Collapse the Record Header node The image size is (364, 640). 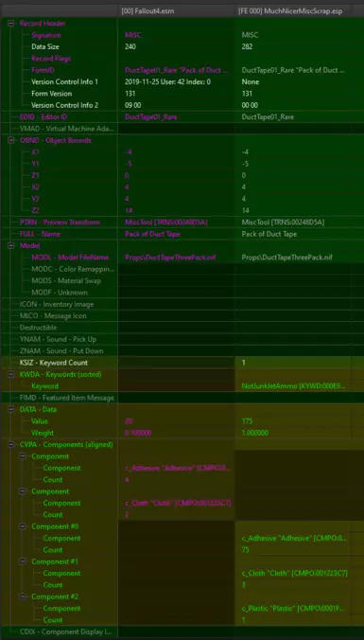(x=10, y=24)
